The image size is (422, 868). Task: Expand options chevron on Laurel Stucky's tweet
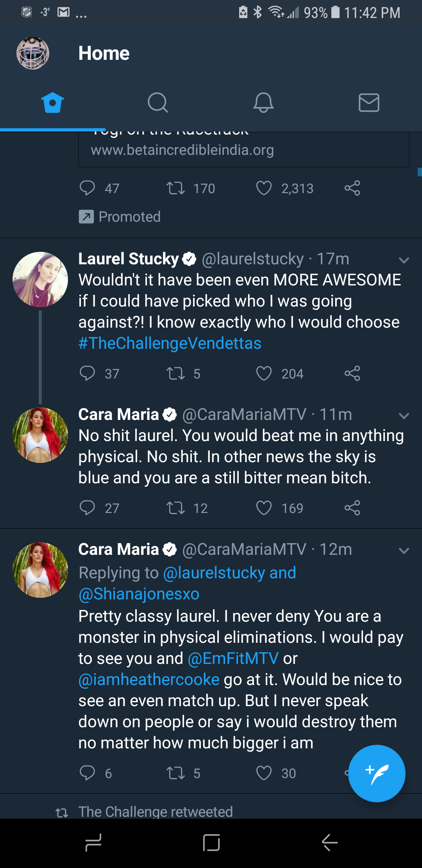[x=404, y=260]
